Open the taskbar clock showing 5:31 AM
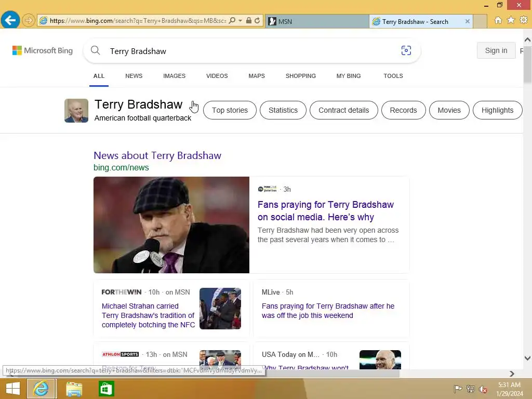 (x=510, y=389)
